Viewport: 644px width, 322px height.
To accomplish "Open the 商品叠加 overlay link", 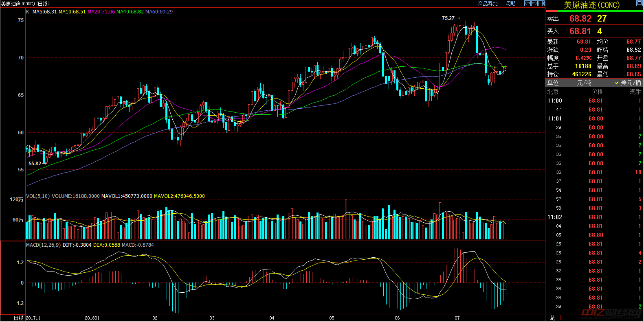I will 488,4.
